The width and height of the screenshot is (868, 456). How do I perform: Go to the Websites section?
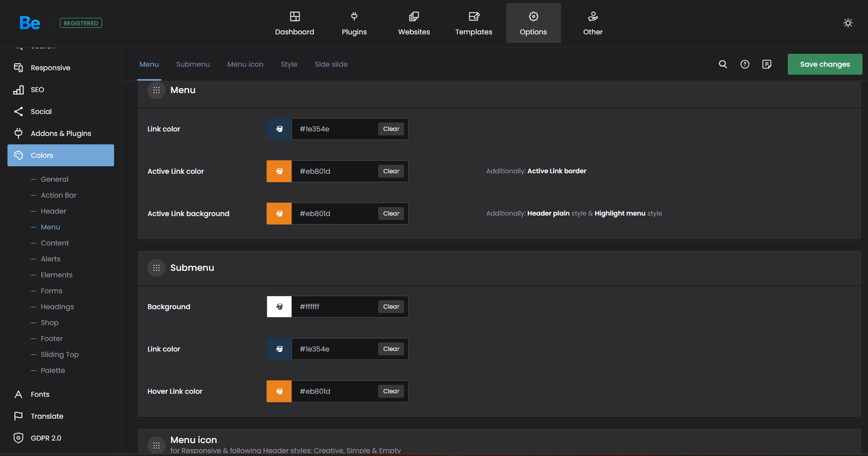click(x=414, y=23)
